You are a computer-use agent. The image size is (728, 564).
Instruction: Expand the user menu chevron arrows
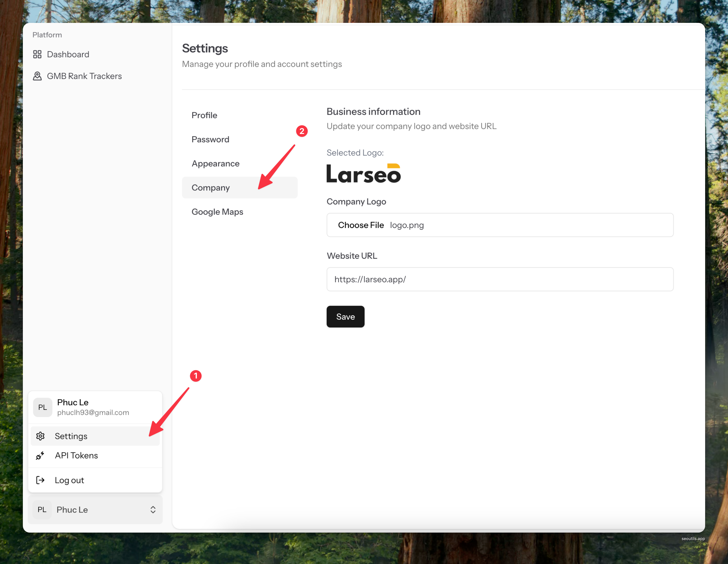tap(153, 509)
